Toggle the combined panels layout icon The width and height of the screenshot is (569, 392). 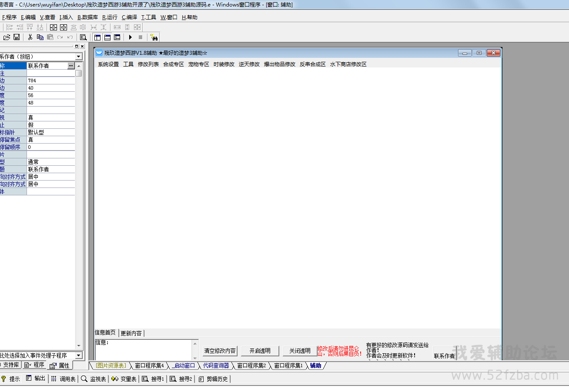coord(117,37)
